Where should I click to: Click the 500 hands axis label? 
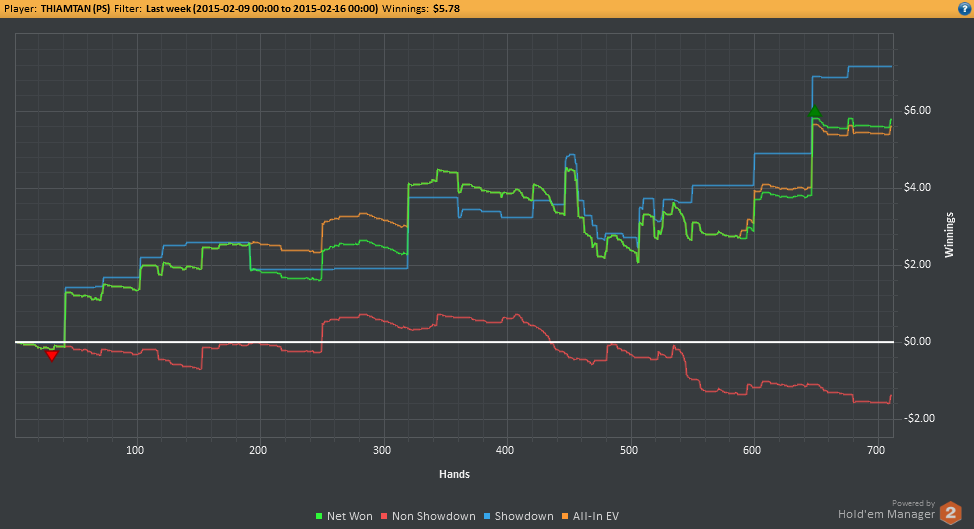629,450
